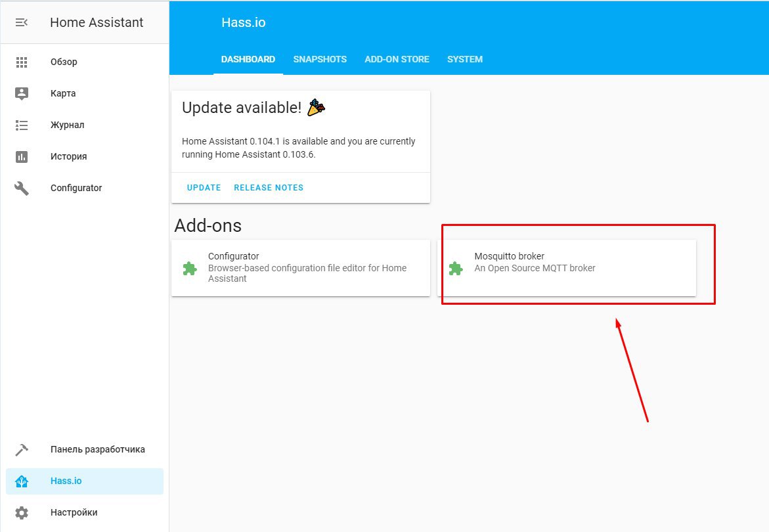Switch to the SNAPSHOTS tab

click(x=320, y=59)
